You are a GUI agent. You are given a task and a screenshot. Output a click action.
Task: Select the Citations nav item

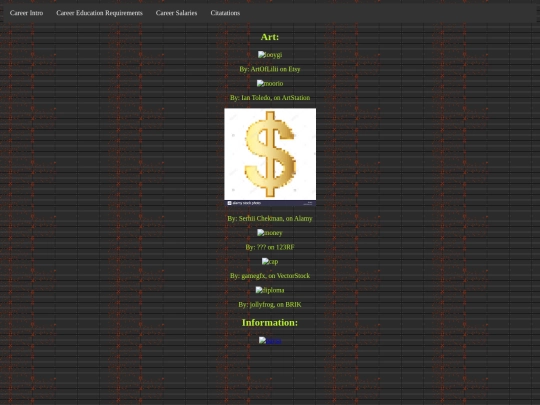click(225, 13)
